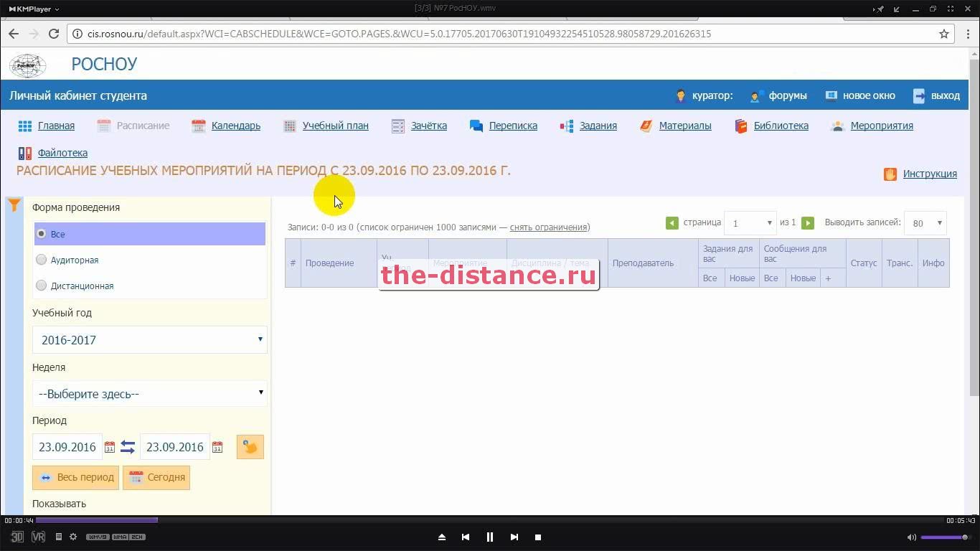Select Дистанционная form option
This screenshot has width=980, height=551.
click(x=42, y=286)
